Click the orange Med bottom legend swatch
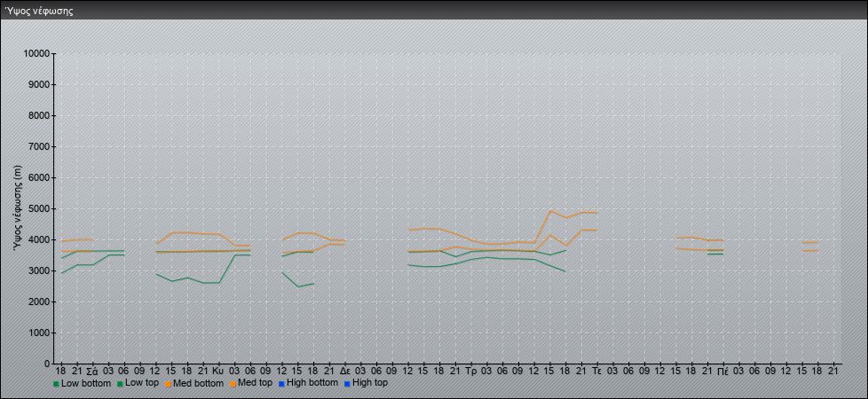Viewport: 868px width, 399px height. click(168, 383)
